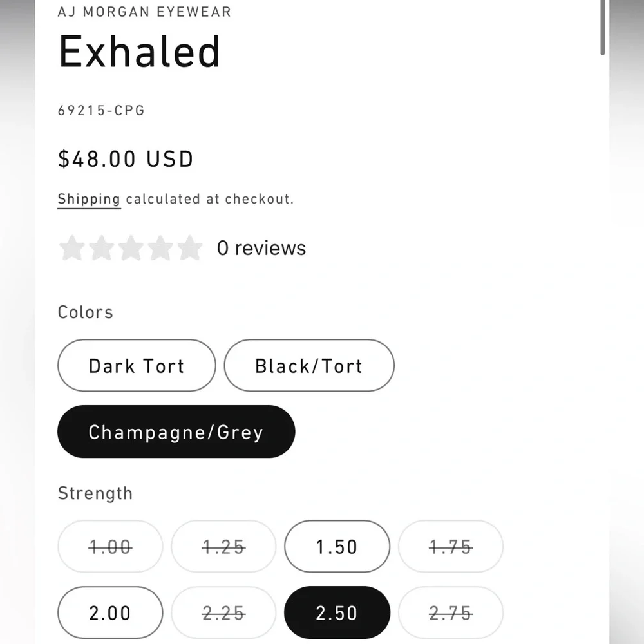Choose the Black/Tort color option

pyautogui.click(x=309, y=366)
